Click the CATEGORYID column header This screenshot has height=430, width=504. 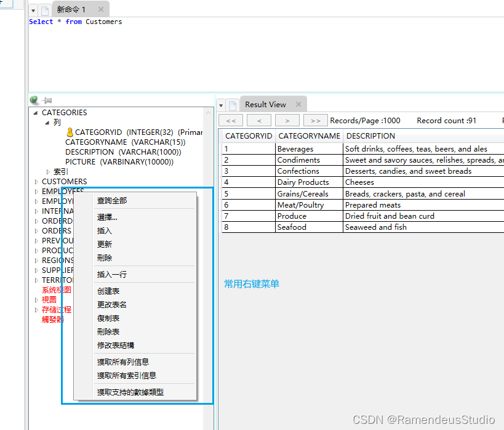[x=249, y=136]
